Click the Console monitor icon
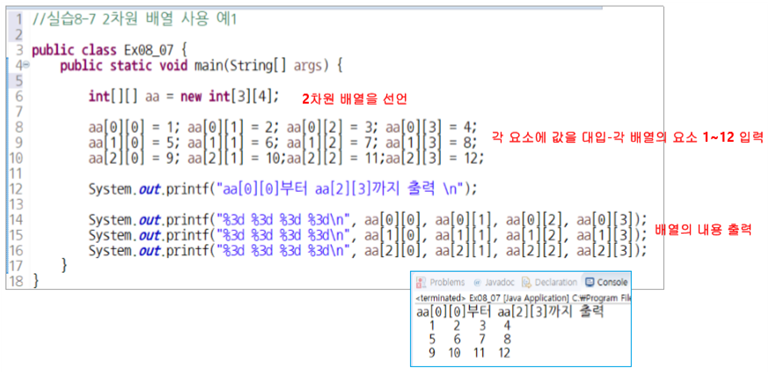Screen dimensions: 769x372 click(590, 282)
